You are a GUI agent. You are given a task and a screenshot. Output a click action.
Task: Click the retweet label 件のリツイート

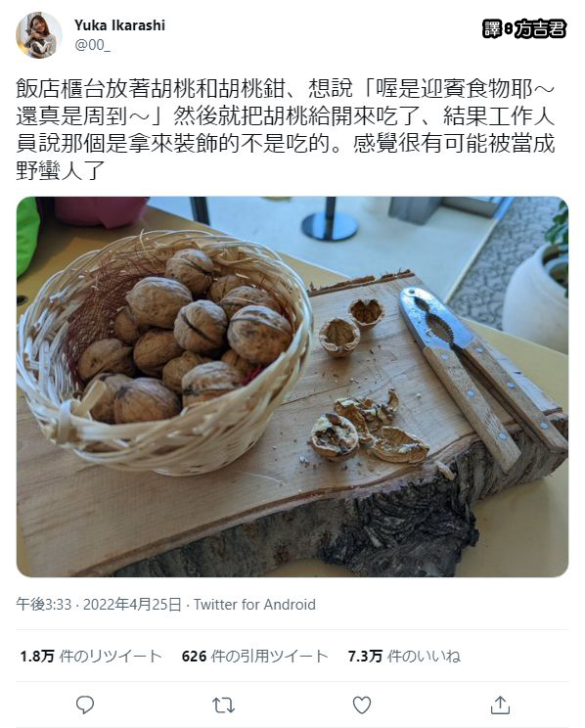coord(111,656)
